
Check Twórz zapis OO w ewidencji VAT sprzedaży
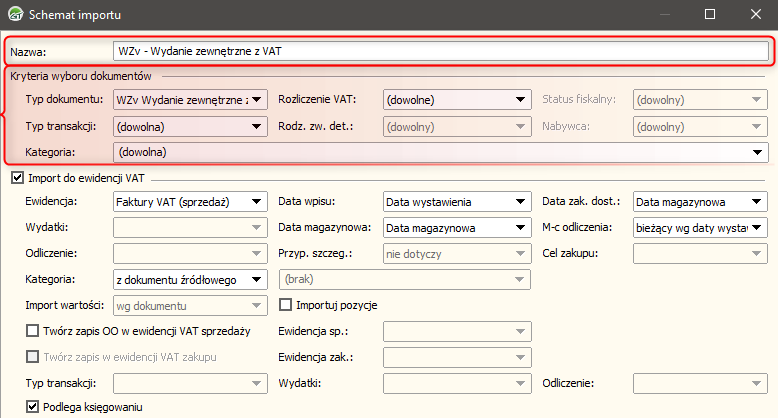pos(34,330)
